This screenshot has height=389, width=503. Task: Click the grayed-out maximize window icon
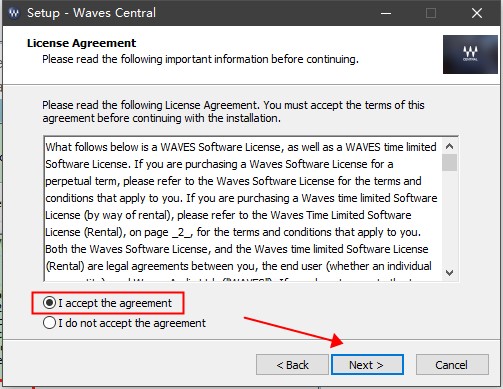[x=431, y=13]
